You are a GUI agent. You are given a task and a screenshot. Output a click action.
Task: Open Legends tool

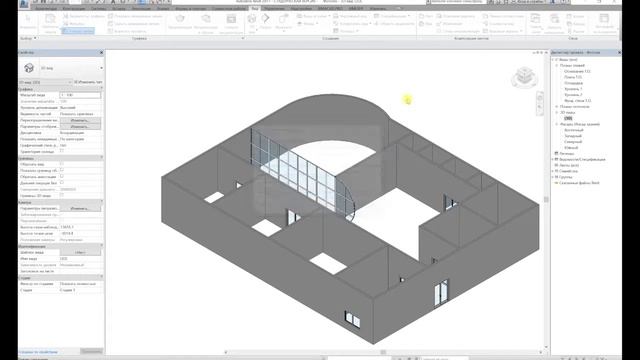coord(346,31)
